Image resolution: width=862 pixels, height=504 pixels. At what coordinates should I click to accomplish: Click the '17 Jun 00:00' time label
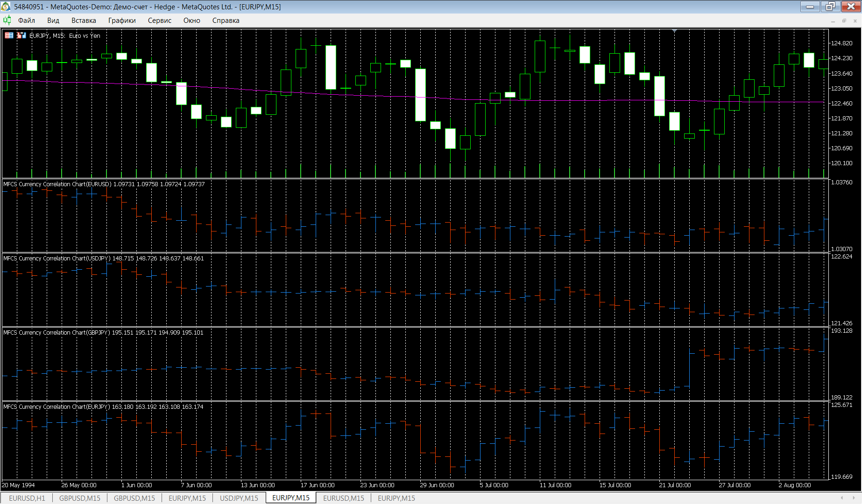[x=318, y=485]
